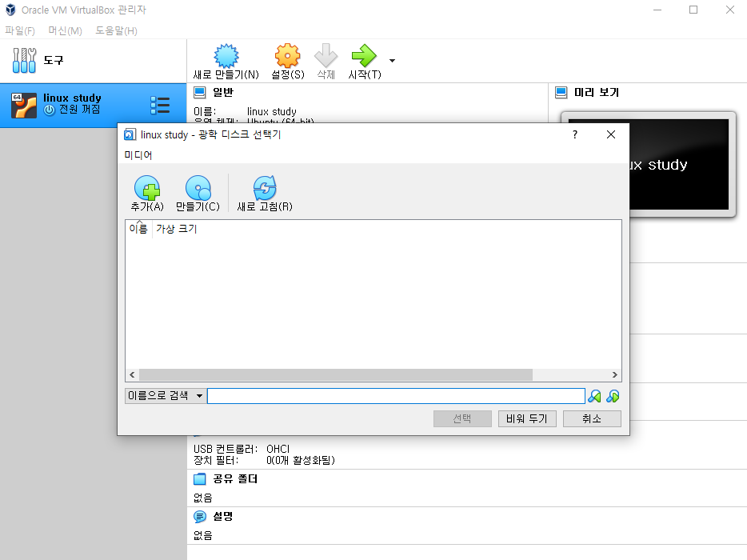
Task: Close the optical disk selector dialog
Action: tap(611, 135)
